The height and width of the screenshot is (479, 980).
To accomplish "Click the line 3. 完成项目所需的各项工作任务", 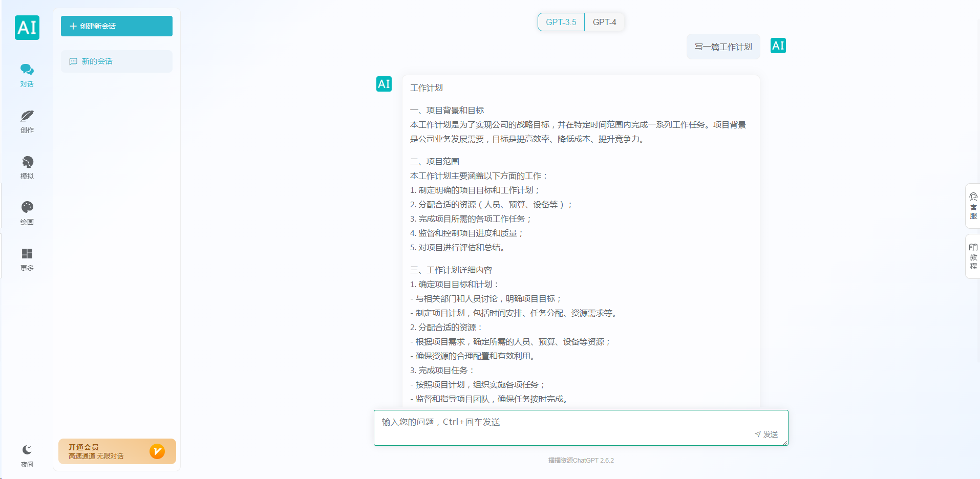I will coord(471,219).
